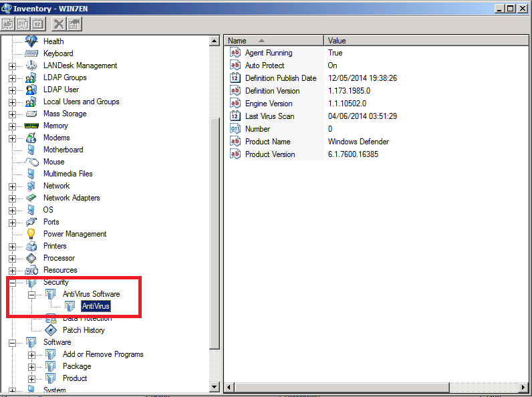Select the Motherboard tree item
532x397 pixels.
pyautogui.click(x=63, y=150)
